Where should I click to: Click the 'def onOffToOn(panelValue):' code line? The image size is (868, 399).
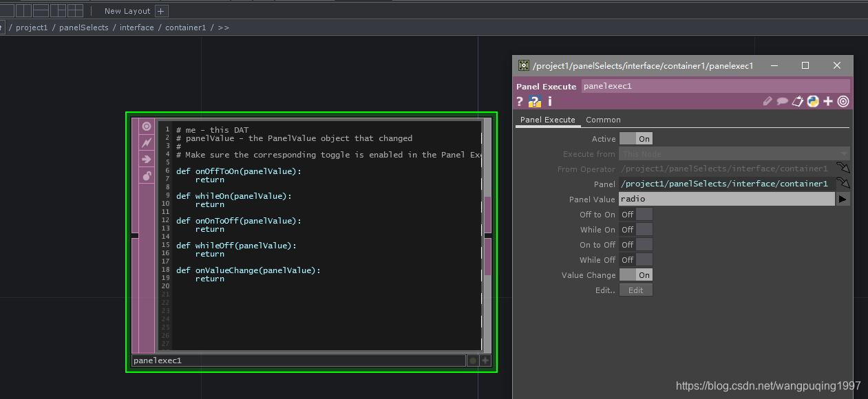(x=239, y=171)
